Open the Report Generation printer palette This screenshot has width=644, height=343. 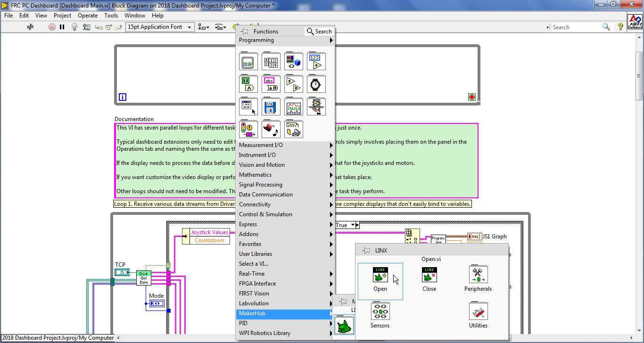pos(293,130)
